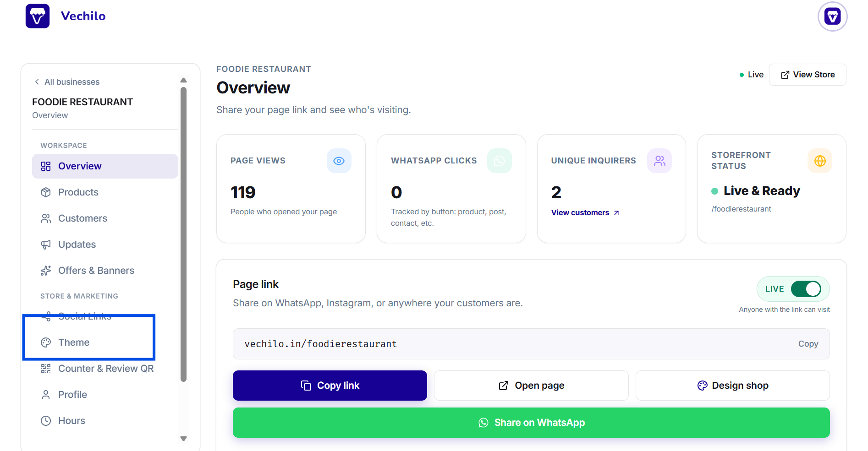Screen dimensions: 868x451
Task: Click the sidebar scrollbar thumb
Action: click(x=183, y=234)
